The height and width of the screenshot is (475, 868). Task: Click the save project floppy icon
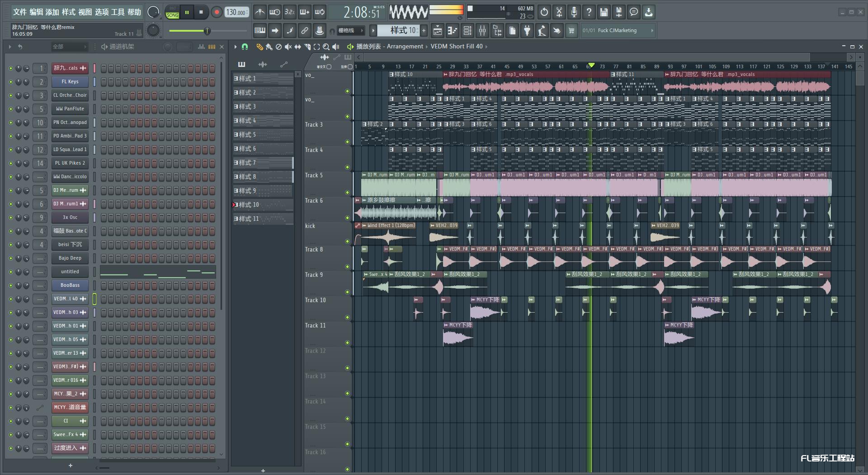pos(604,12)
